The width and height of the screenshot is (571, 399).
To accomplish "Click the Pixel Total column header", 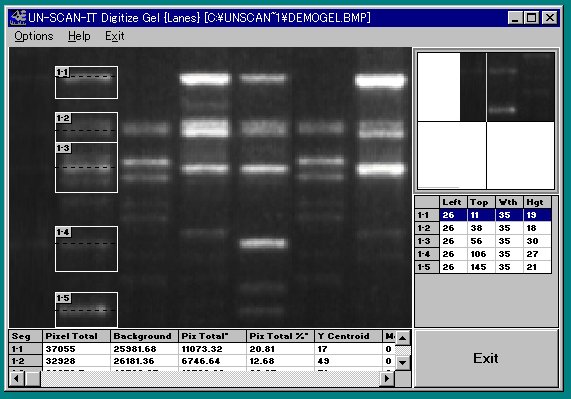I will pos(76,336).
